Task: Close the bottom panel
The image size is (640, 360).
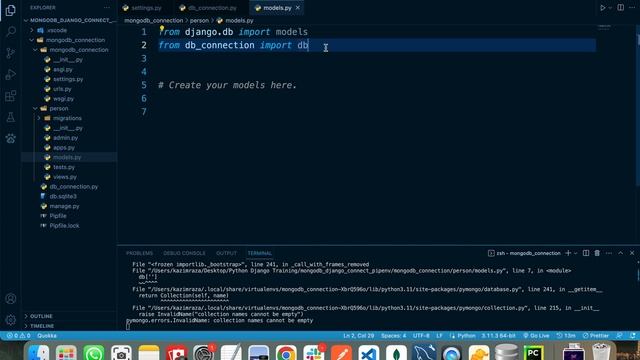Action: (632, 253)
